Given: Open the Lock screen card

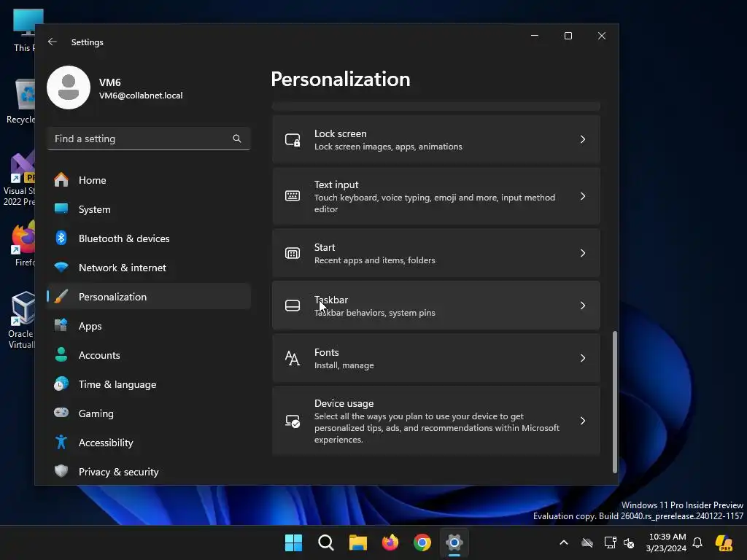Looking at the screenshot, I should 436,139.
